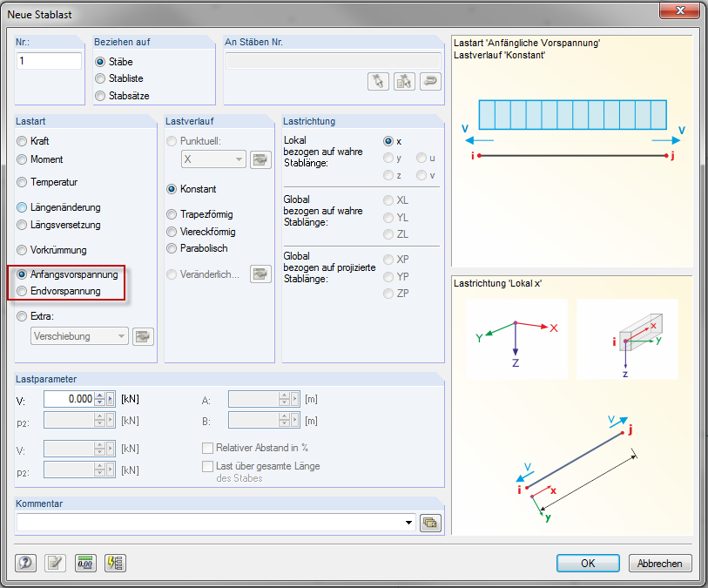Screen dimensions: 708x588
Task: Click the load settings lightning icon
Action: [x=115, y=563]
